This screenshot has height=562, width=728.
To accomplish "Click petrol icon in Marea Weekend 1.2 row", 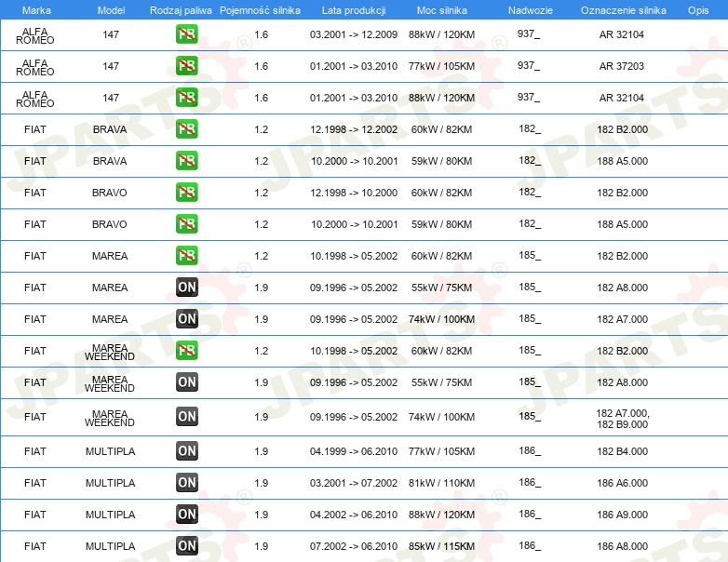I will click(186, 351).
